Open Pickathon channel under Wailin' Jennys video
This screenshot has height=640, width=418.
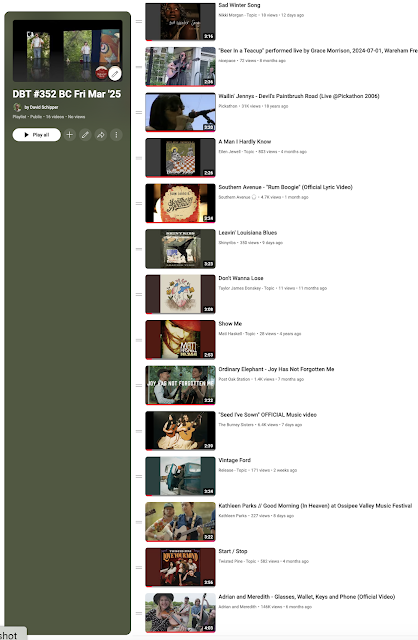[x=228, y=106]
